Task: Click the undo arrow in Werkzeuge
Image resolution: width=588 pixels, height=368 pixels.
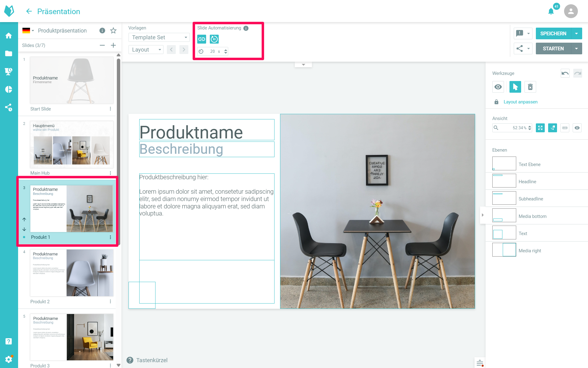Action: pyautogui.click(x=565, y=73)
